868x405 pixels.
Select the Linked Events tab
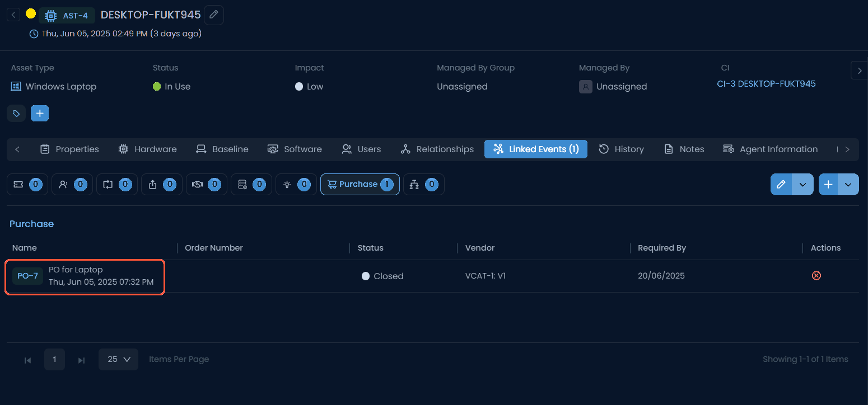tap(536, 149)
